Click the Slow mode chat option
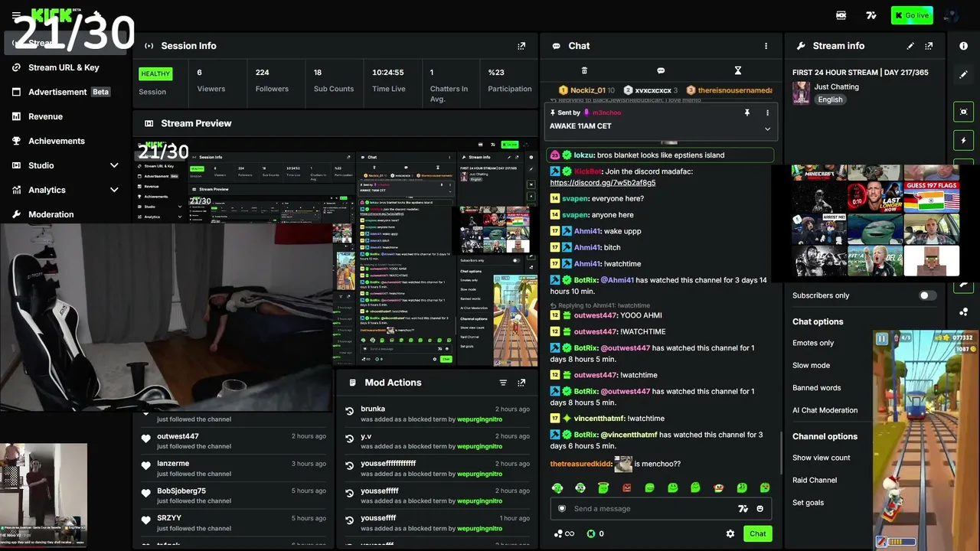980x551 pixels. (811, 365)
